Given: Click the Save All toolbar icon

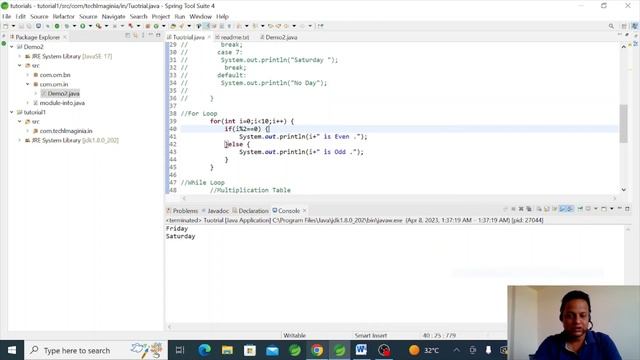Looking at the screenshot, I should 29,26.
